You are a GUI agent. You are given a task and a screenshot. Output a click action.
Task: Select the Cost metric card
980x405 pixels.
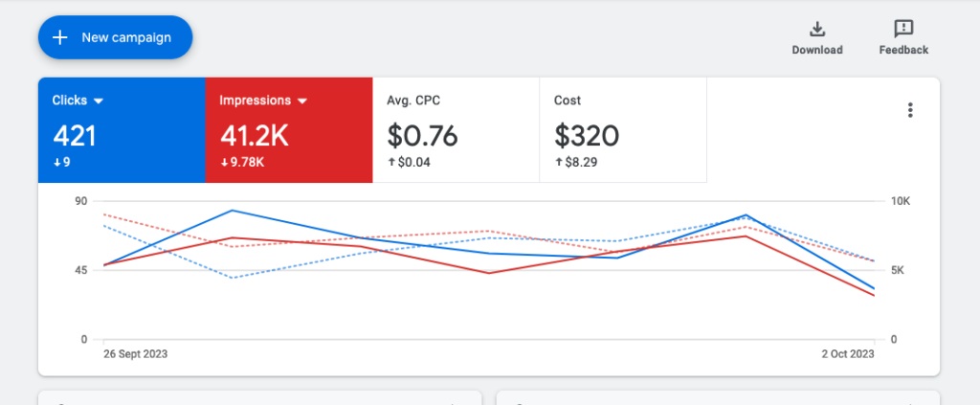pos(623,130)
